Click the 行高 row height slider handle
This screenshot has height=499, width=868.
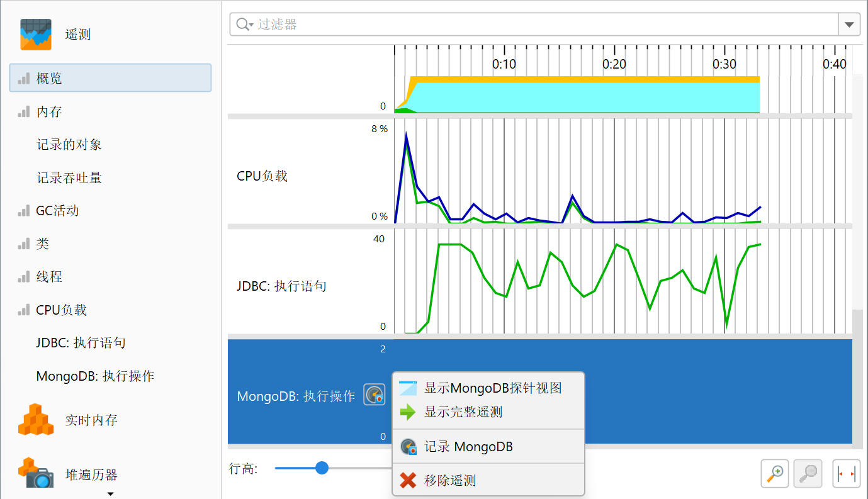pyautogui.click(x=322, y=468)
